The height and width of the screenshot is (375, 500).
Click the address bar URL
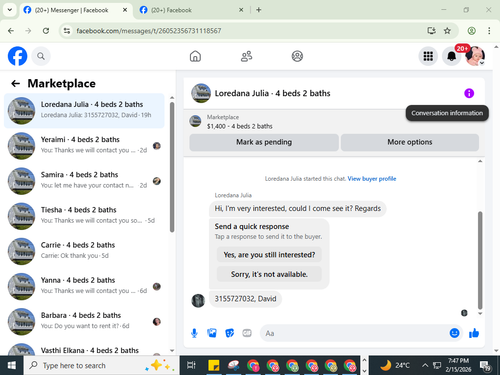pyautogui.click(x=149, y=31)
